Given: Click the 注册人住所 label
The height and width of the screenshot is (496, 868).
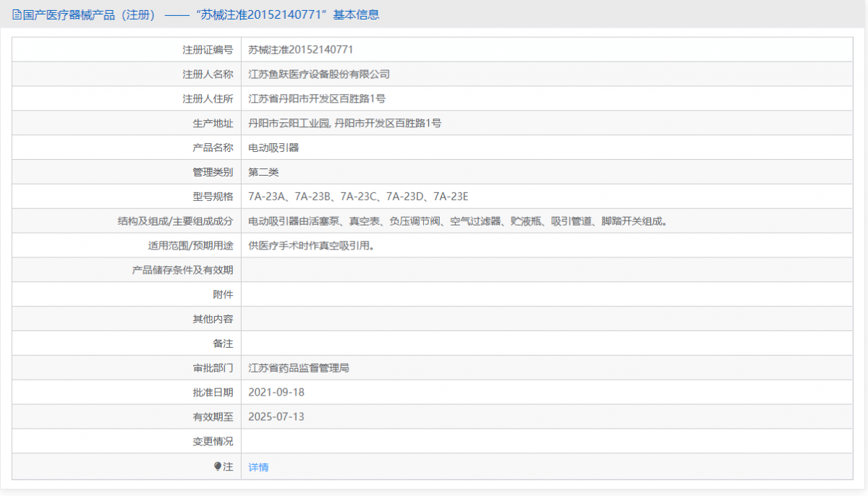Looking at the screenshot, I should point(208,99).
